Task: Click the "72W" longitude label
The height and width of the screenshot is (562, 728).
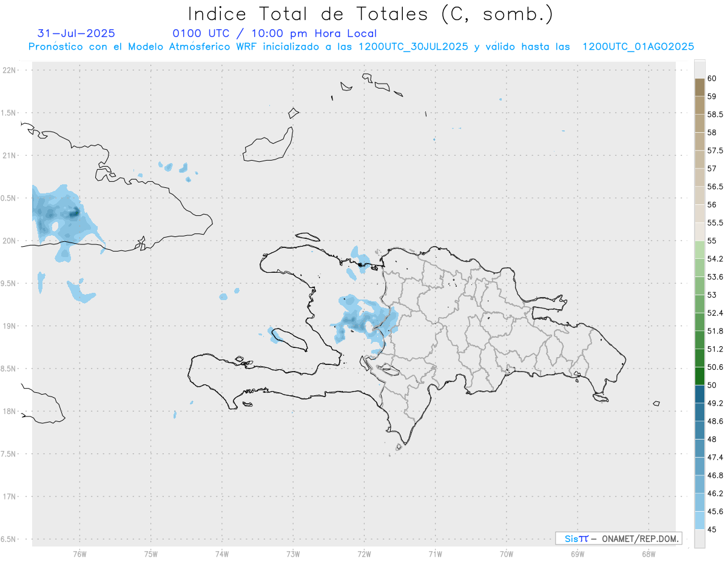Action: click(364, 554)
